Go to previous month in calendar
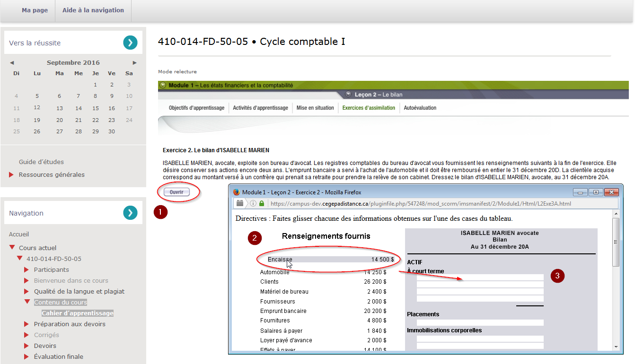 tap(12, 63)
